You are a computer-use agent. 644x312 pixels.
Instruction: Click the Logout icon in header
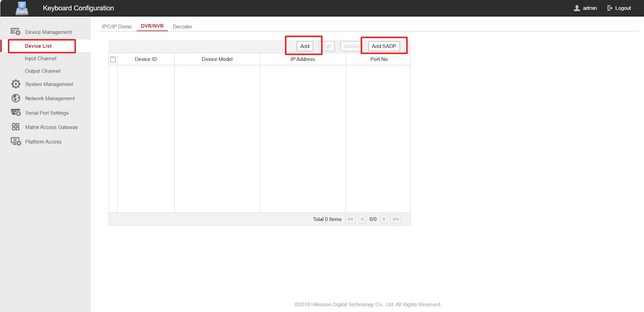[610, 8]
